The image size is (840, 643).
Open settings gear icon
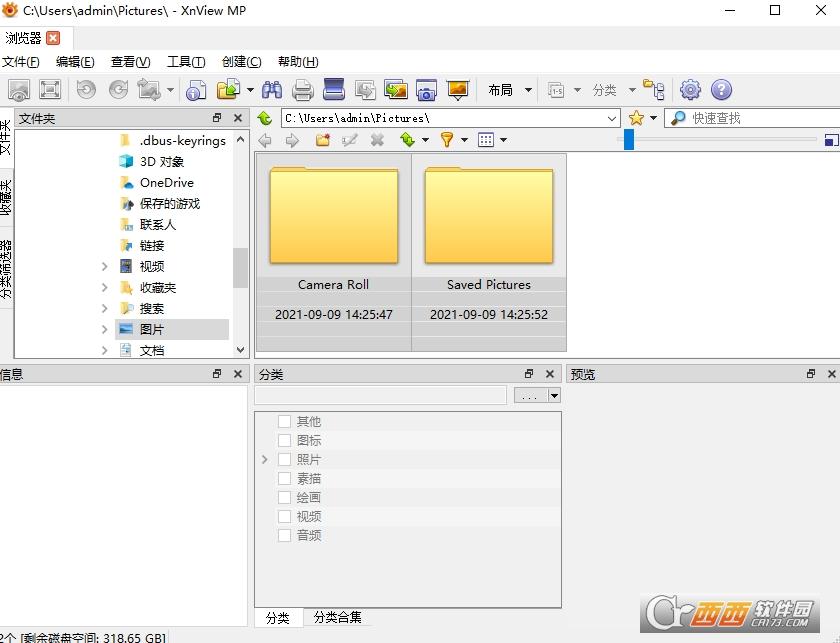pos(690,89)
